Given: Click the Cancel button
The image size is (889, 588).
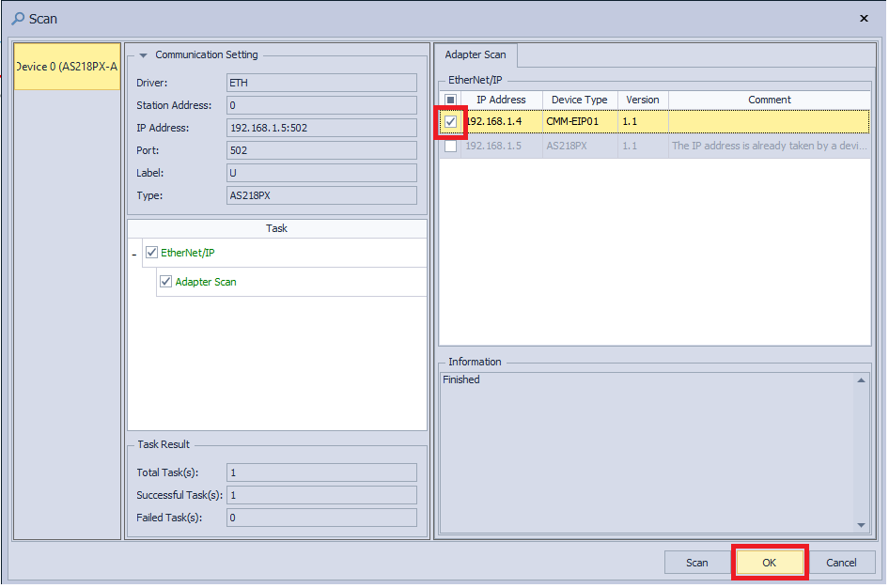Looking at the screenshot, I should click(841, 563).
